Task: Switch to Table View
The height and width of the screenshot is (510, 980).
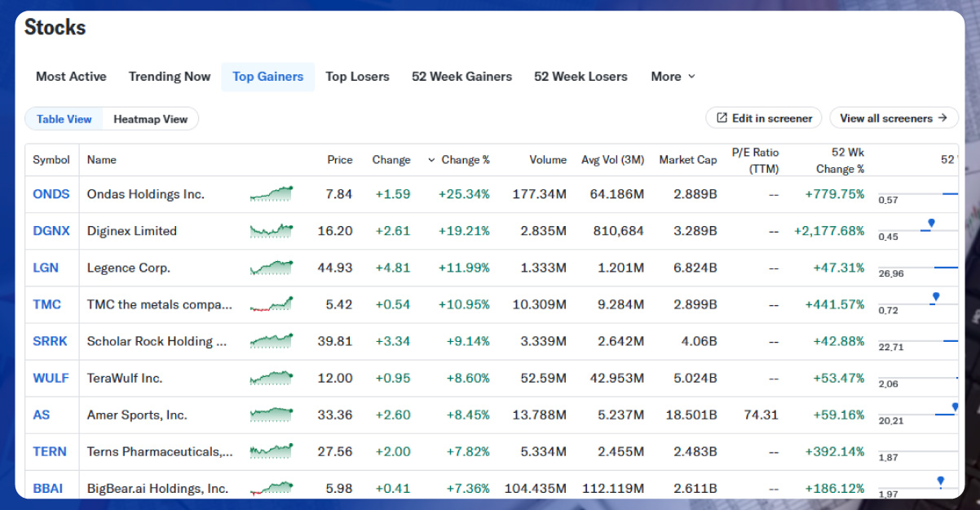Action: 64,119
